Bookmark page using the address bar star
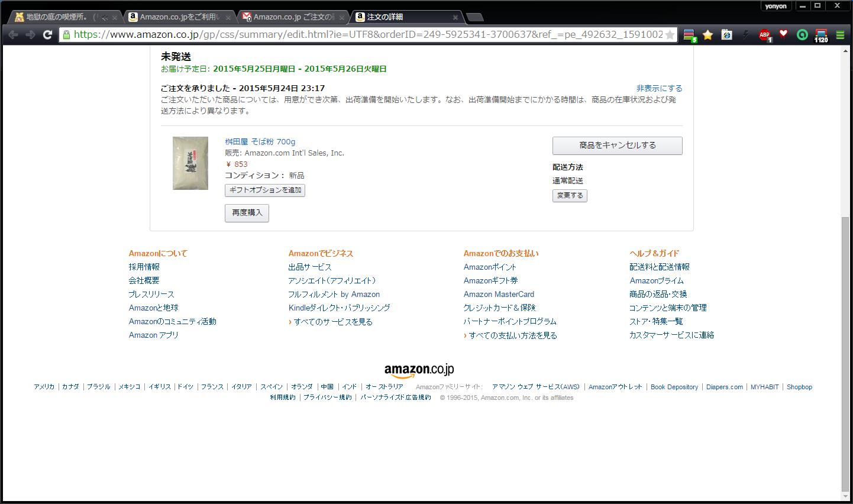Screen dimensions: 853x504 pos(670,35)
